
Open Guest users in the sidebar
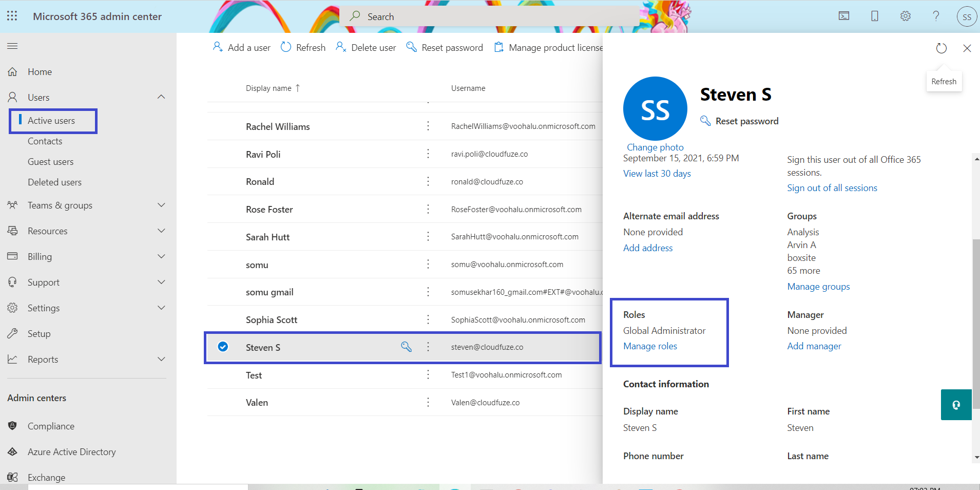coord(50,162)
